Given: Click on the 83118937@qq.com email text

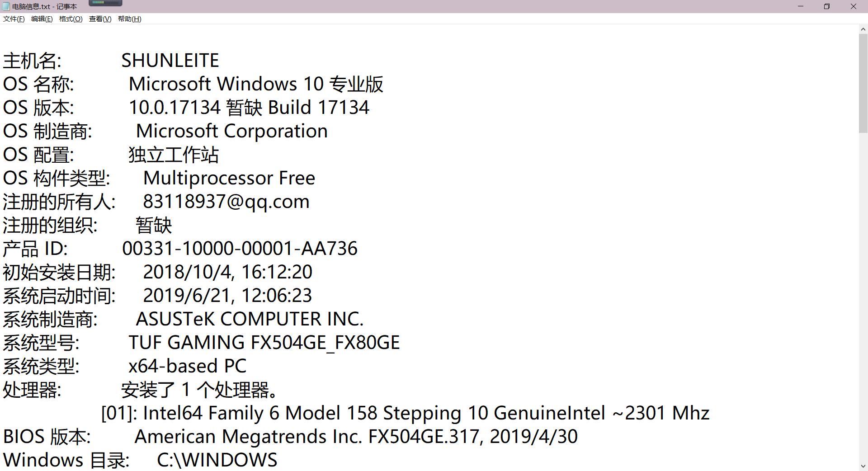Looking at the screenshot, I should pos(226,202).
